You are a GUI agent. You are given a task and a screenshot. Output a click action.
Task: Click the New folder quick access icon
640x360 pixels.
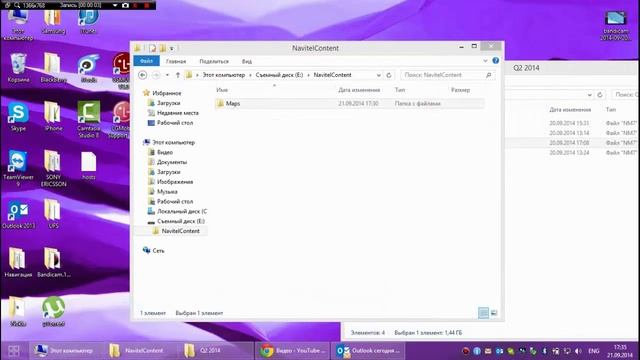162,48
